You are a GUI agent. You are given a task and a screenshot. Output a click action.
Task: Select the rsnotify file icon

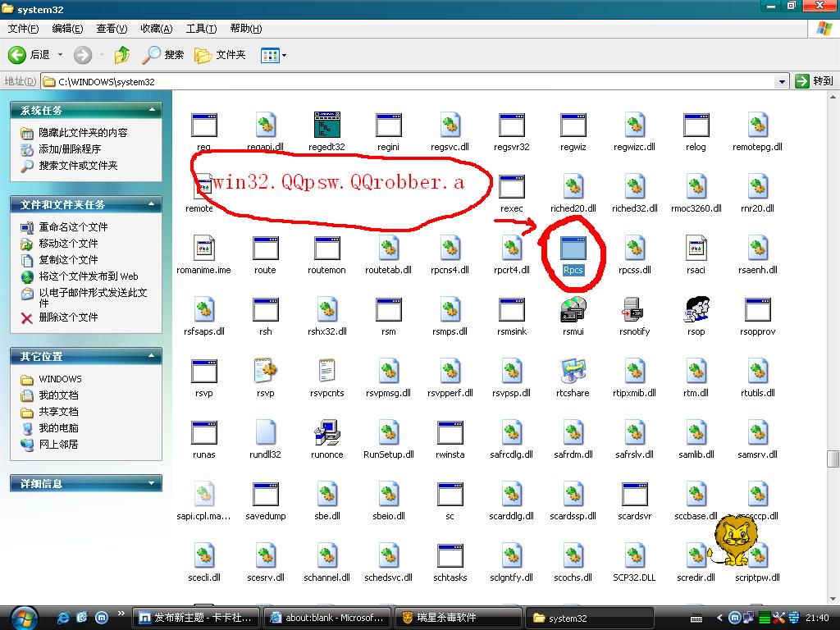634,309
